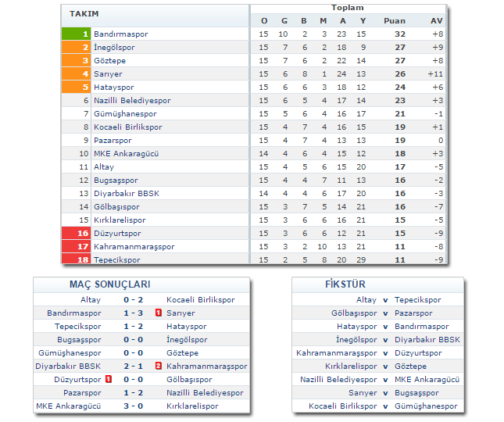Click the red card icon next to Düzyurtspor result

[x=109, y=379]
